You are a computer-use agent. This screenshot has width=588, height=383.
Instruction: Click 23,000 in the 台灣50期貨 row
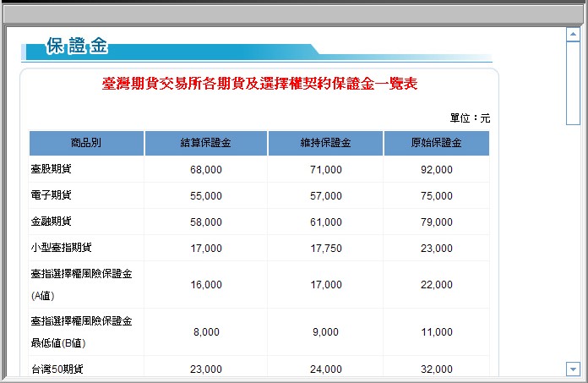[x=206, y=369]
